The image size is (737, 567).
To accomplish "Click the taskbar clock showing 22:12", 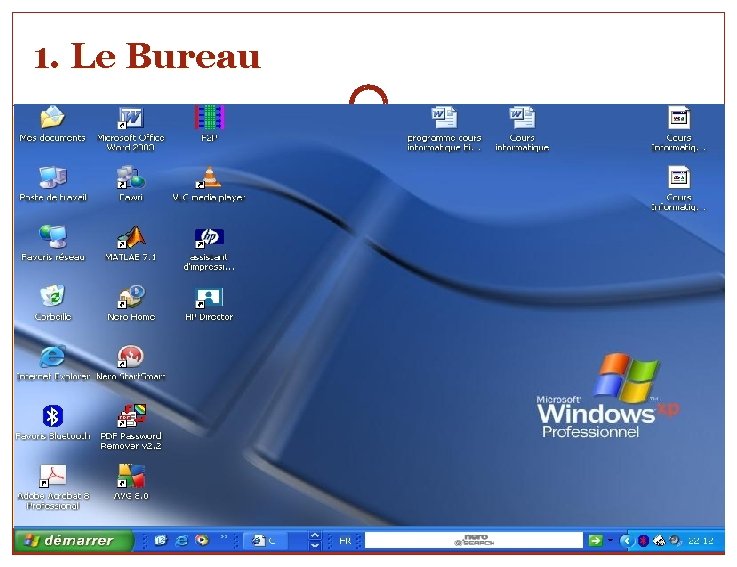I will click(x=700, y=541).
